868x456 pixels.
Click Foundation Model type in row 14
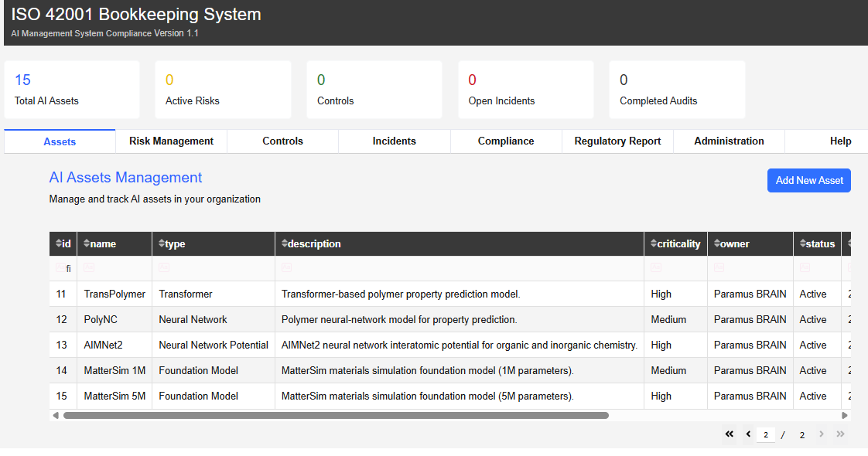214,370
